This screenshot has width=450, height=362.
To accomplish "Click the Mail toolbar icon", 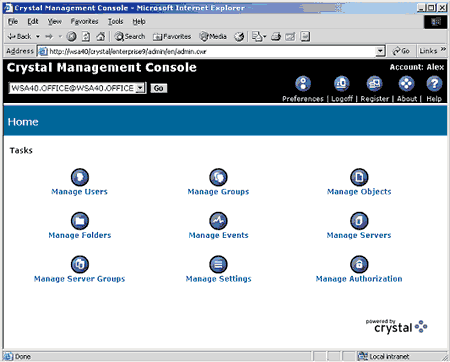I will [259, 36].
